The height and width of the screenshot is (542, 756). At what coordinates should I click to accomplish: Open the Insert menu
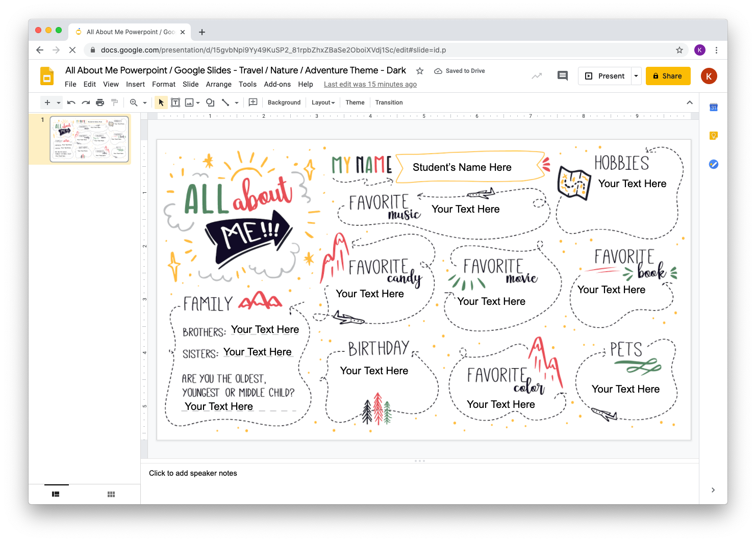coord(135,84)
